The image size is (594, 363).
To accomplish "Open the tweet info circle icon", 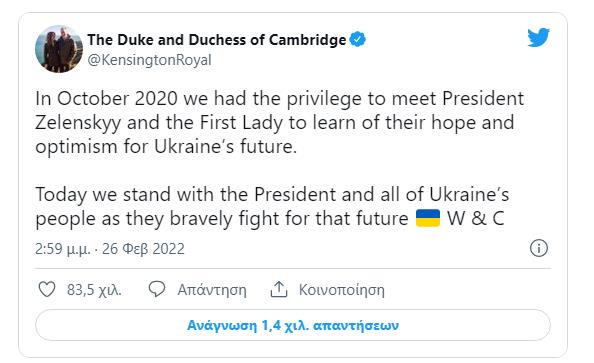I will (x=539, y=249).
